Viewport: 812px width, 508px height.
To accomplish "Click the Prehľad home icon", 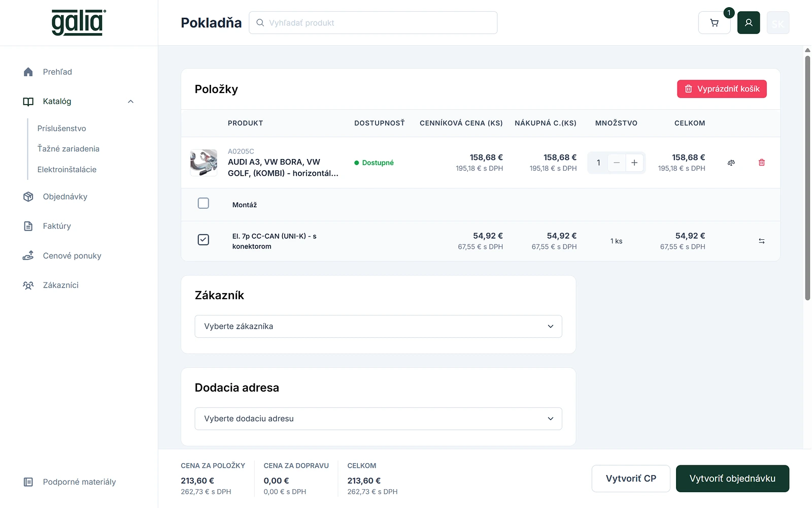I will pyautogui.click(x=28, y=72).
